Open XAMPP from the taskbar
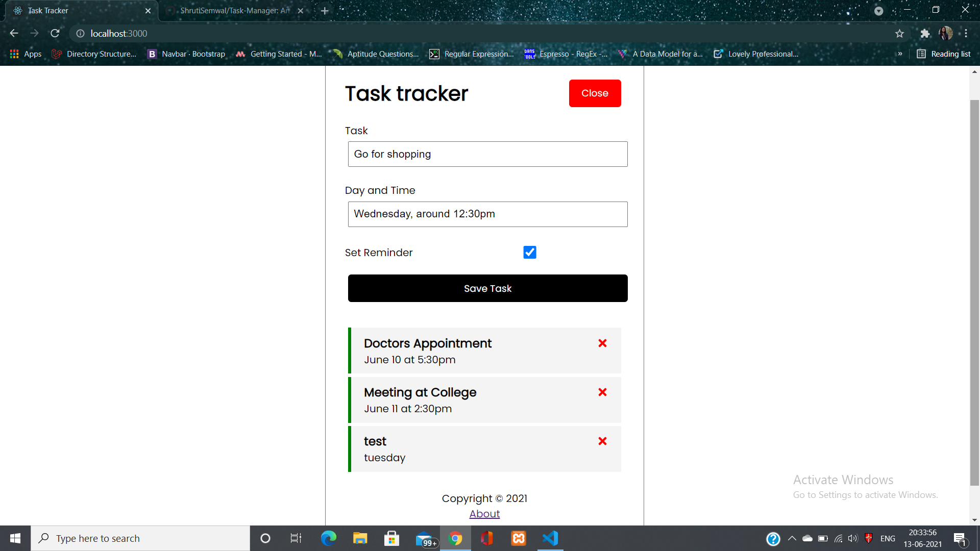This screenshot has height=551, width=980. (x=519, y=538)
